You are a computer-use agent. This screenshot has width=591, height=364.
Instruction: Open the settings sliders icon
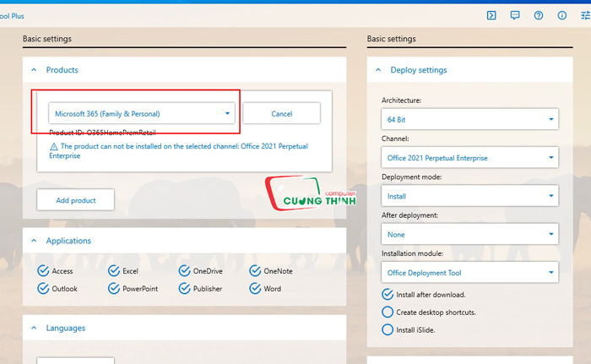pyautogui.click(x=585, y=15)
